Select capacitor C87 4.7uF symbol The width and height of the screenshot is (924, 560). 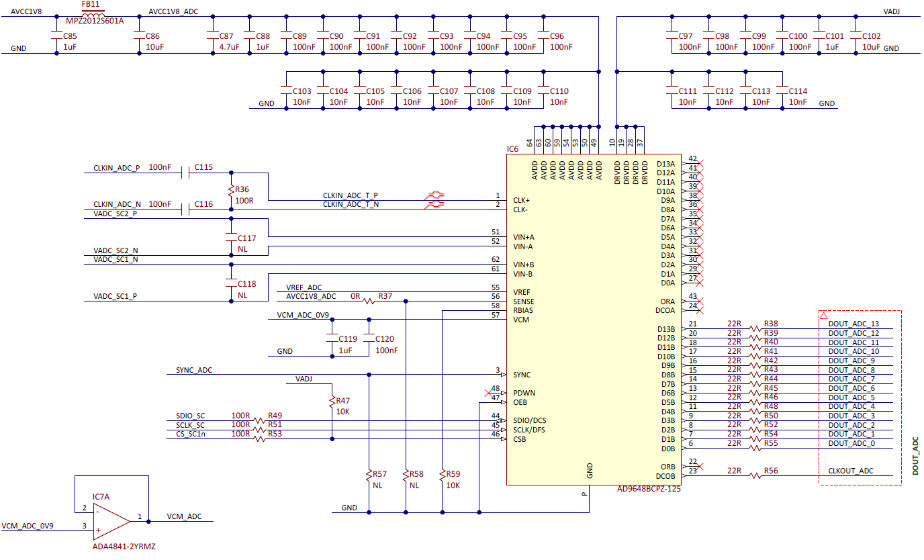pyautogui.click(x=212, y=34)
